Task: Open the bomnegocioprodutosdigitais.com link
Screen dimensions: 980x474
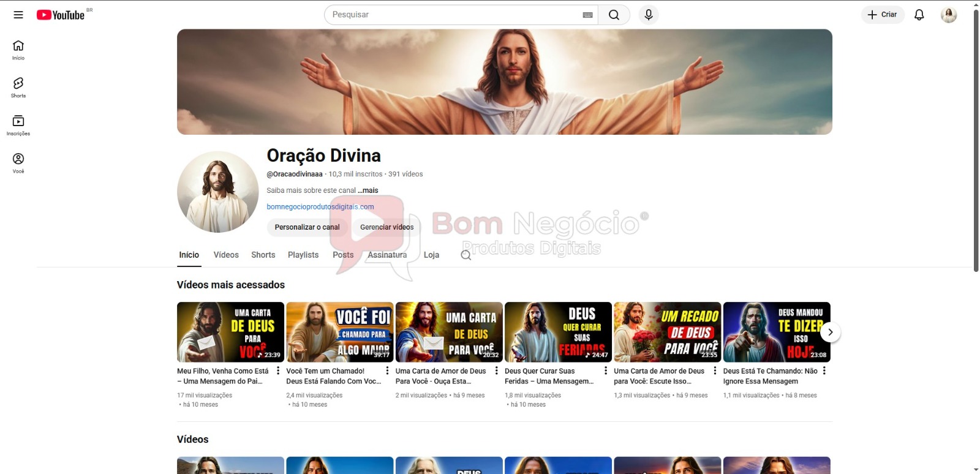Action: (320, 207)
